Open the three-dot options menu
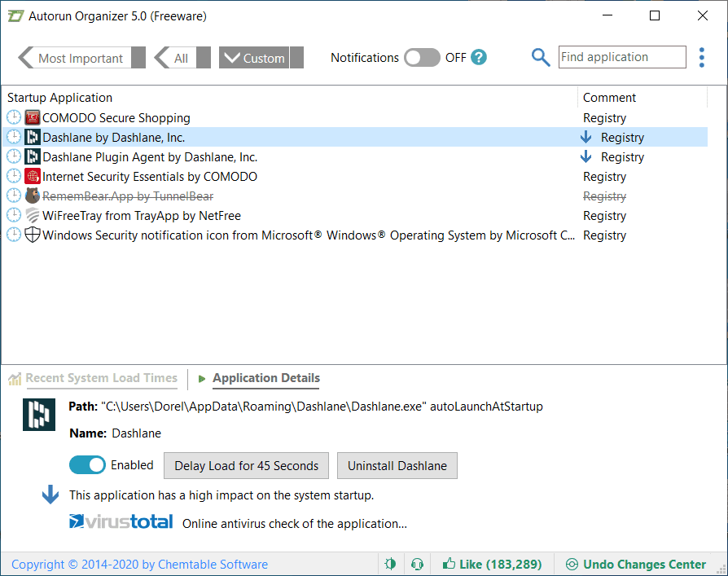This screenshot has height=576, width=728. point(702,58)
